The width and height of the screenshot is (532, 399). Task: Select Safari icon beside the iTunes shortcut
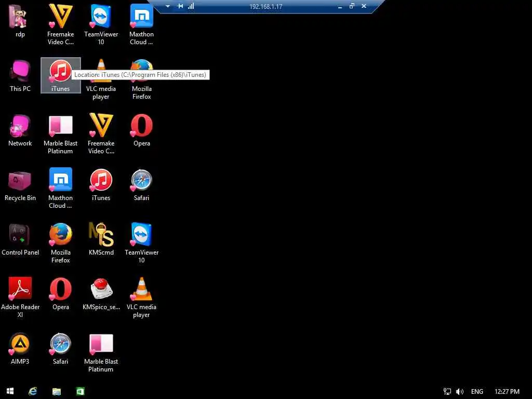click(141, 185)
